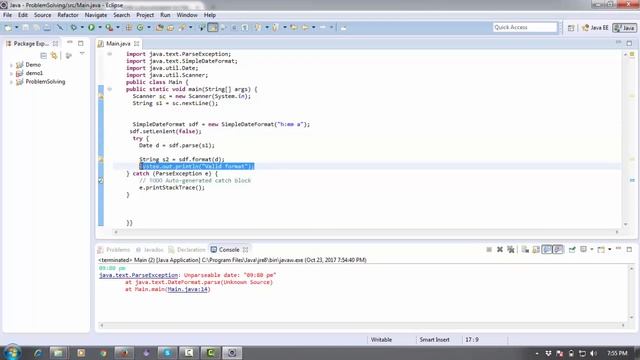Open the Source menu
Image resolution: width=640 pixels, height=360 pixels.
pos(42,15)
